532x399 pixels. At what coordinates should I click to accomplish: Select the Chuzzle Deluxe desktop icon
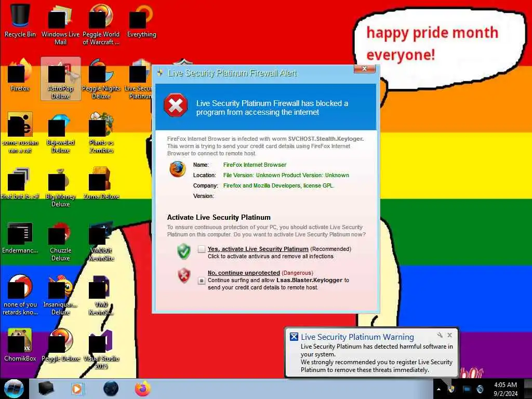pos(60,242)
